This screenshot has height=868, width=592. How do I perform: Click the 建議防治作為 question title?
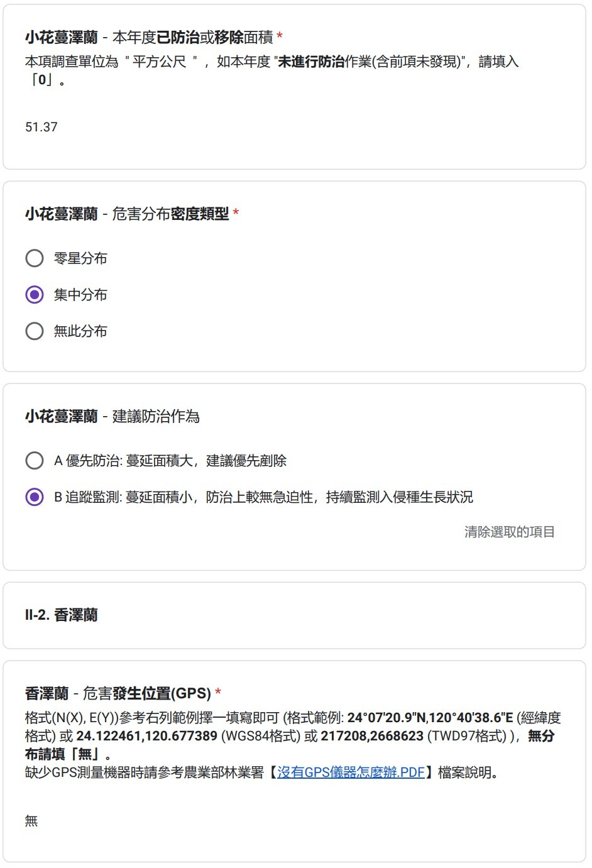pyautogui.click(x=112, y=417)
